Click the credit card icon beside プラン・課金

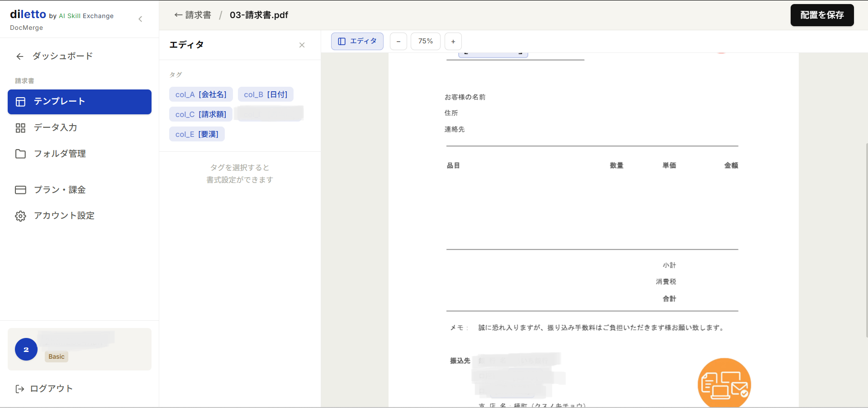pos(20,190)
